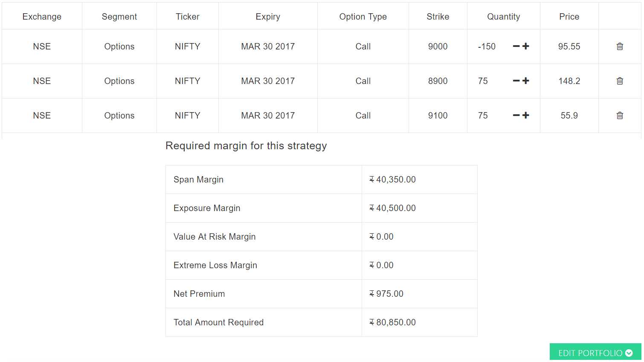
Task: Increase quantity of the 8900 strike row
Action: point(526,81)
